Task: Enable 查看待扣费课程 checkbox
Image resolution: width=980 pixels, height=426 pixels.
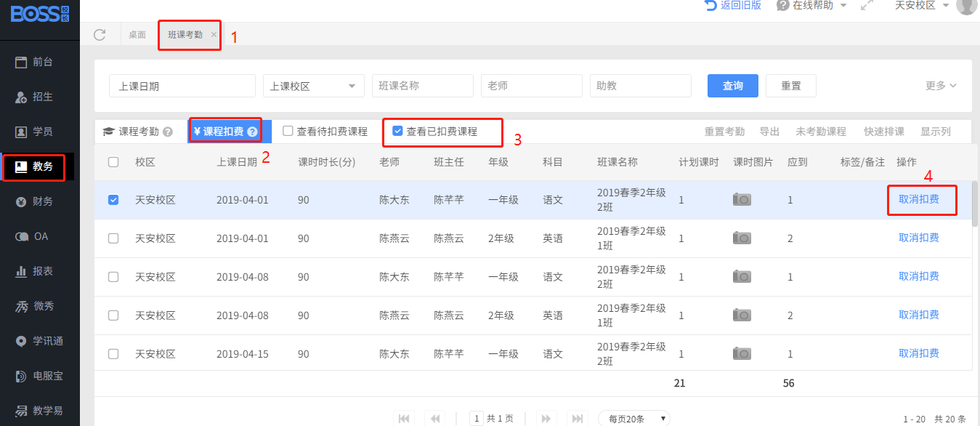Action: (x=288, y=132)
